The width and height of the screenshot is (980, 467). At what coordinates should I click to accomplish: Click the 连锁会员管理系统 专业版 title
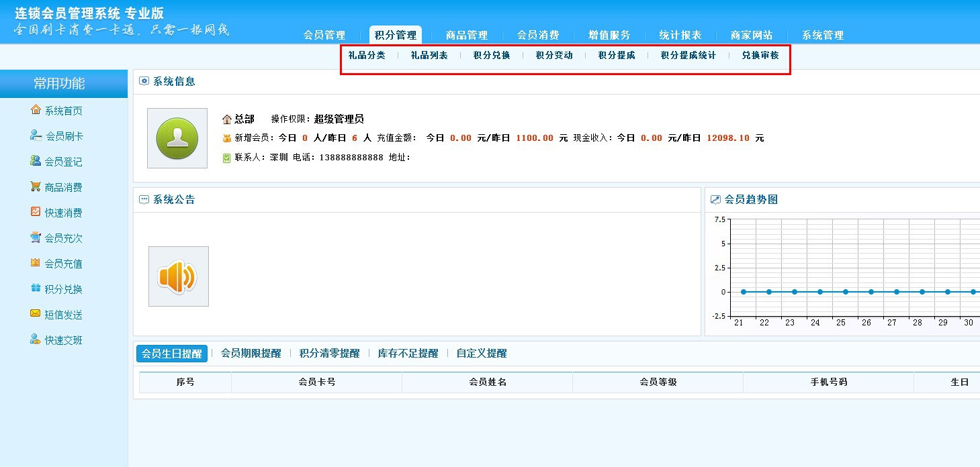click(89, 13)
